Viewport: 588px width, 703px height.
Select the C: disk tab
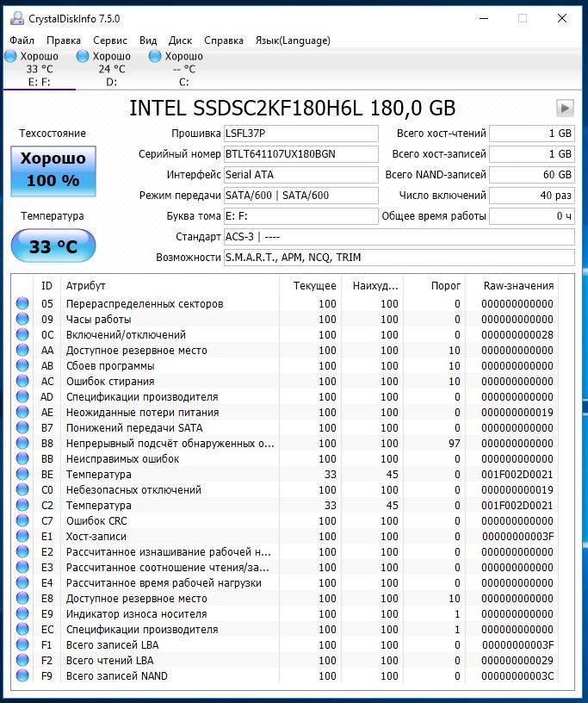pyautogui.click(x=183, y=69)
